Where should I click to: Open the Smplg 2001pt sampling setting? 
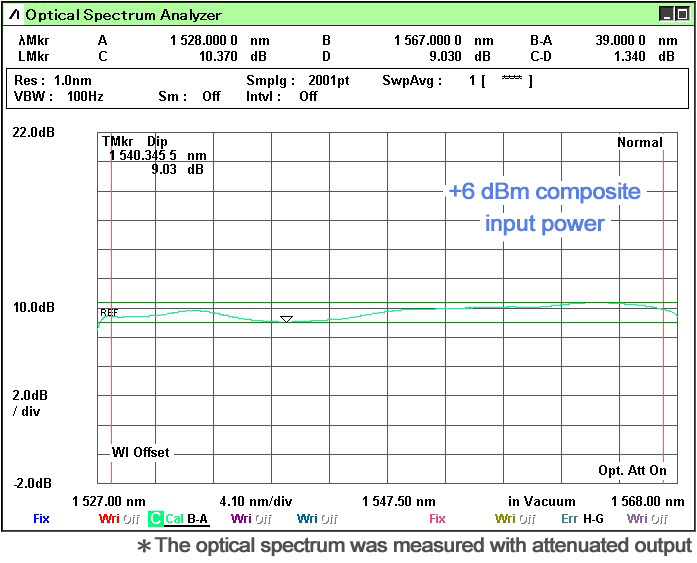pos(297,81)
